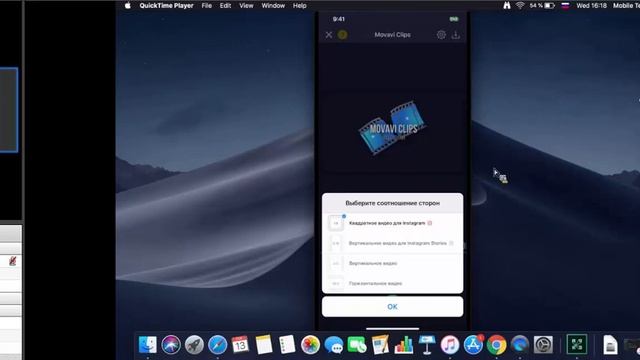Click the clock showing Wed 16:18
Image resolution: width=640 pixels, height=360 pixels.
[591, 6]
